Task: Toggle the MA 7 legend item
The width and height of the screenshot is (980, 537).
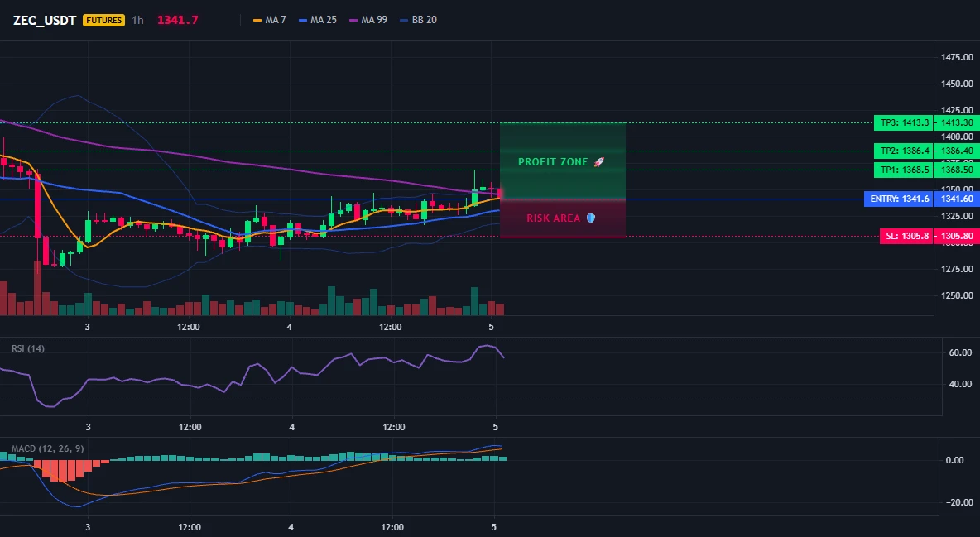Action: 269,20
